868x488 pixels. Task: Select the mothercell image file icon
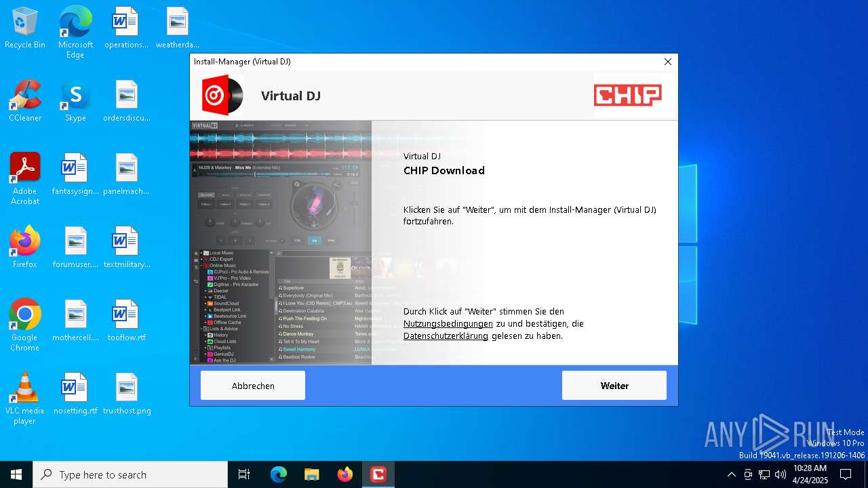75,321
